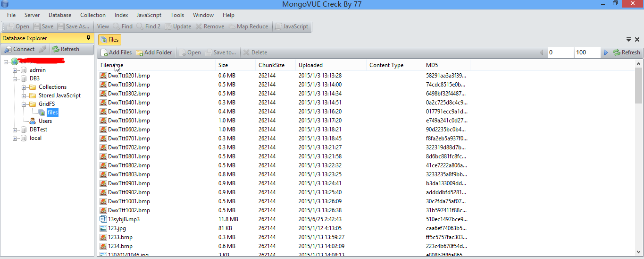Open the JavaScript menu
644x259 pixels.
click(x=149, y=15)
